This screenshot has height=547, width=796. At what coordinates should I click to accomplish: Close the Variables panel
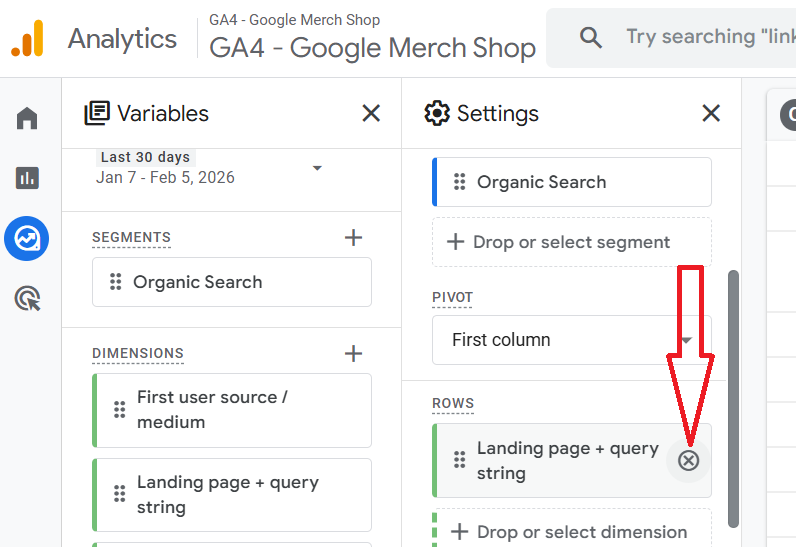pos(371,114)
